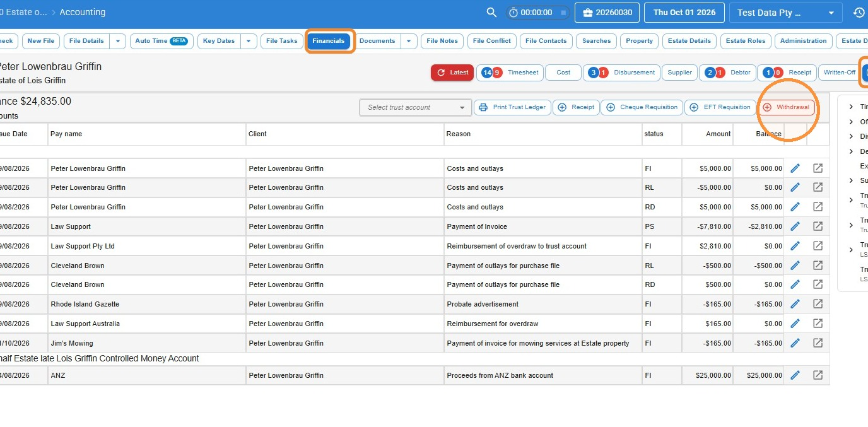
Task: Click the Thu Oct 01 2026 date button
Action: coord(684,13)
